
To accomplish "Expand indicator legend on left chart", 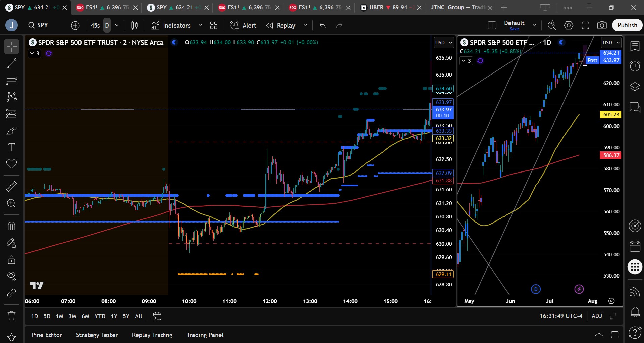I will pos(34,53).
